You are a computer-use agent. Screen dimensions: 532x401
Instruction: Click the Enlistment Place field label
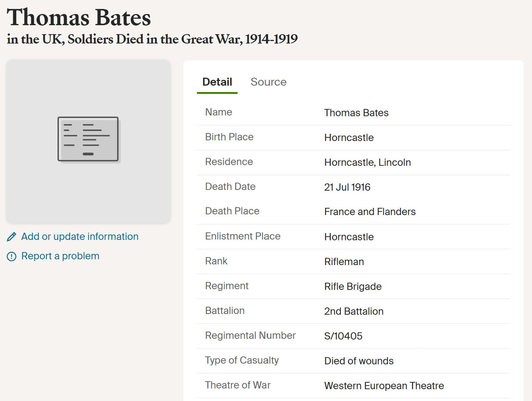pyautogui.click(x=243, y=236)
